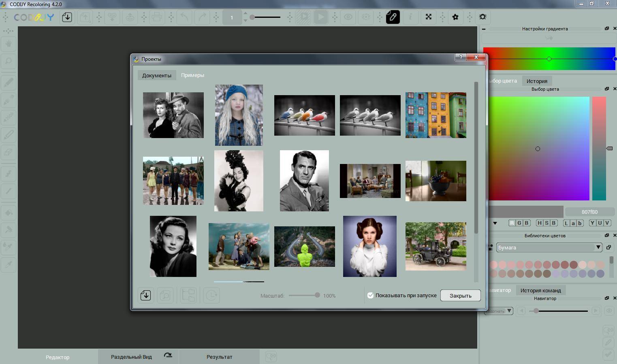
Task: Open the 'История' tab in the color panel
Action: coord(537,81)
